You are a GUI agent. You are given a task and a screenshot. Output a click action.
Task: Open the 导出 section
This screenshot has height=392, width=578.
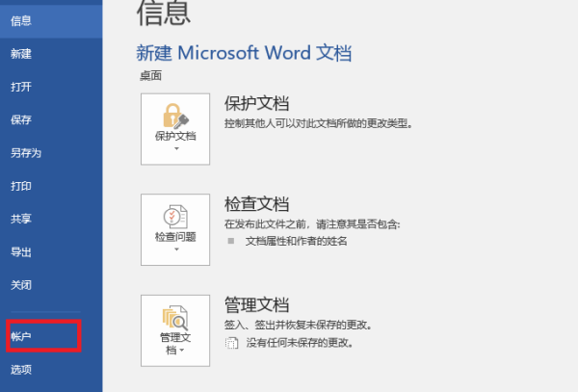[51, 252]
